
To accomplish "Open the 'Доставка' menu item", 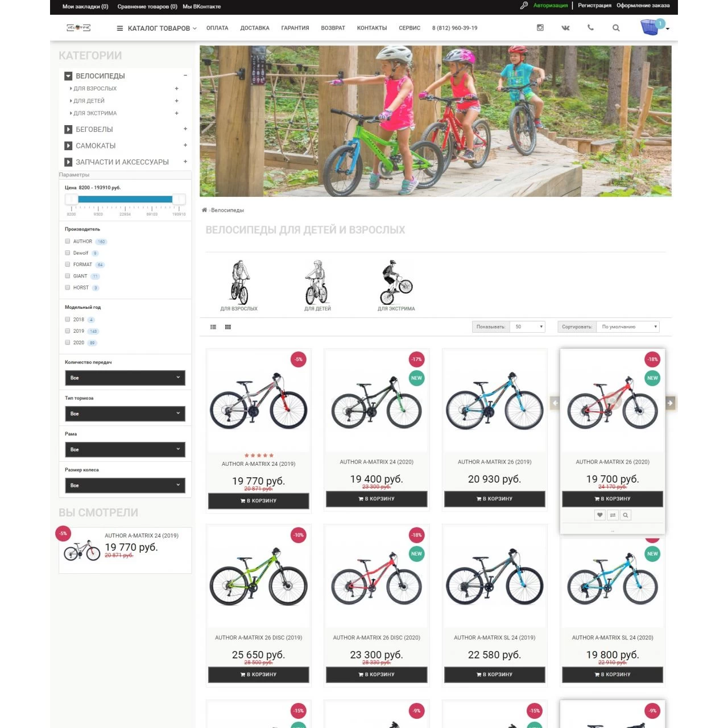I will tap(255, 28).
